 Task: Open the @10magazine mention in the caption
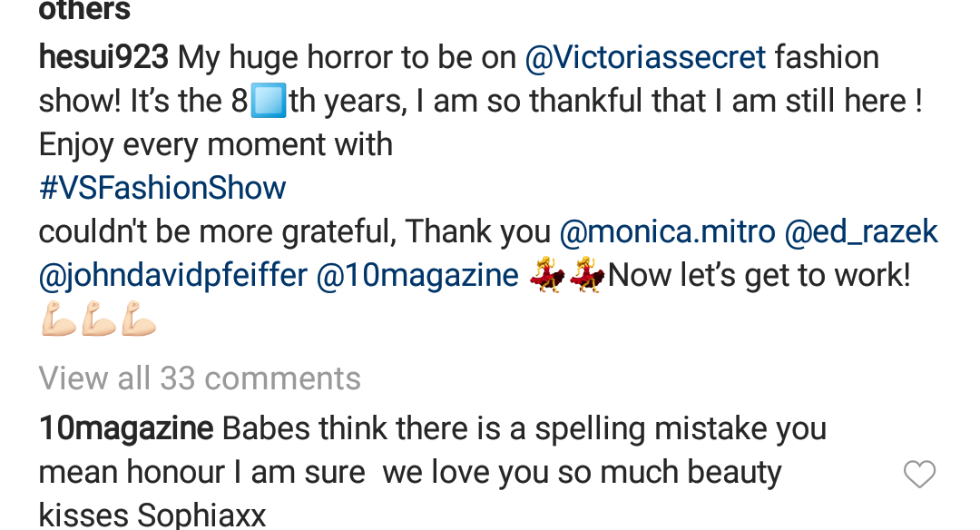(x=417, y=276)
